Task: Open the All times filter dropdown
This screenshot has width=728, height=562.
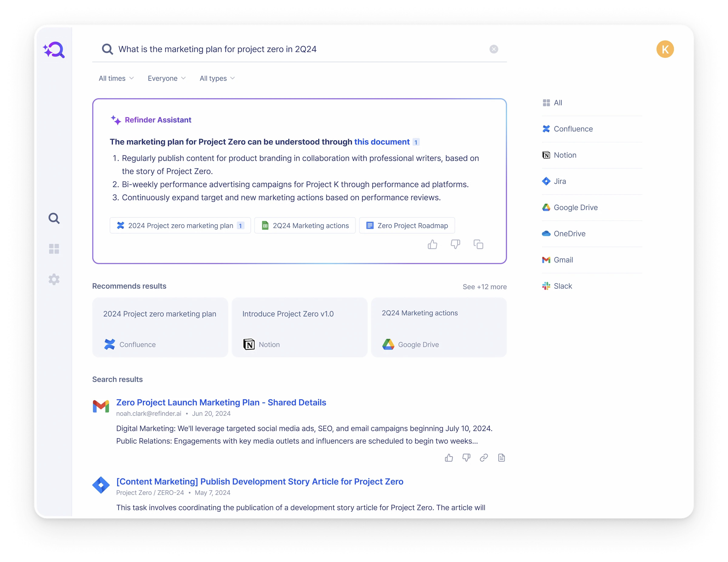Action: point(116,78)
